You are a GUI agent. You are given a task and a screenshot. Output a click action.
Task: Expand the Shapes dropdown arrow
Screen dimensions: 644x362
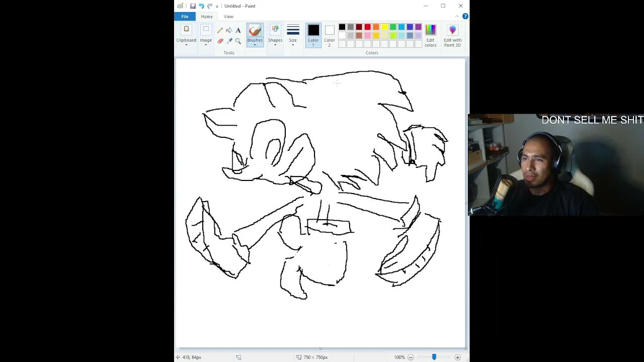coord(275,45)
